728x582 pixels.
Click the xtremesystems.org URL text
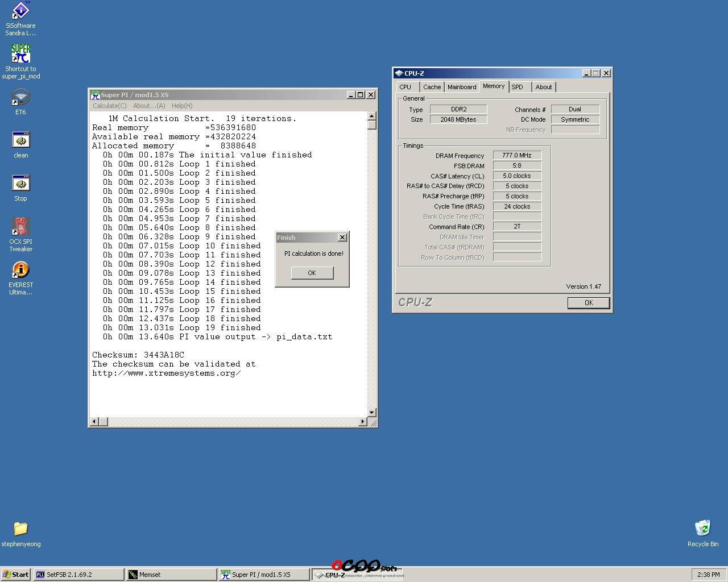pyautogui.click(x=166, y=373)
